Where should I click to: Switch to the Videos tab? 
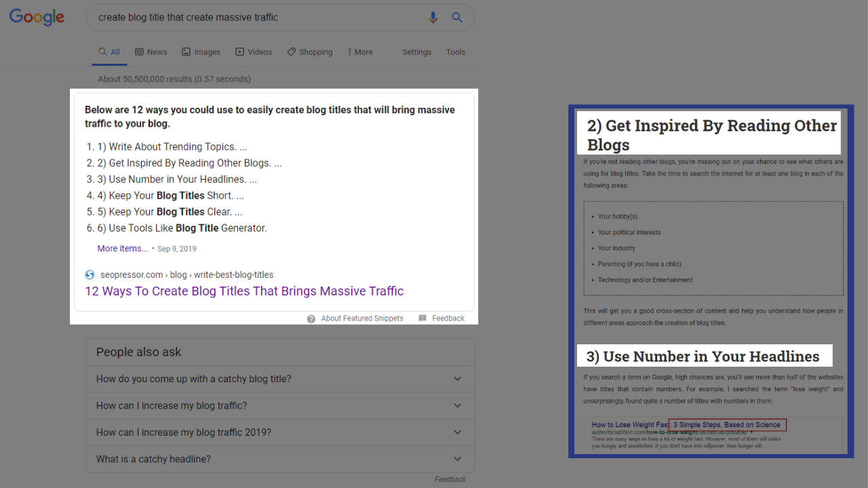254,52
